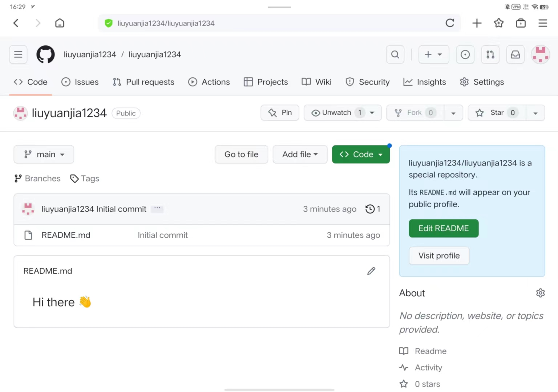
Task: Open liuyuanjia1234 repository breadcrumb link
Action: coord(155,54)
